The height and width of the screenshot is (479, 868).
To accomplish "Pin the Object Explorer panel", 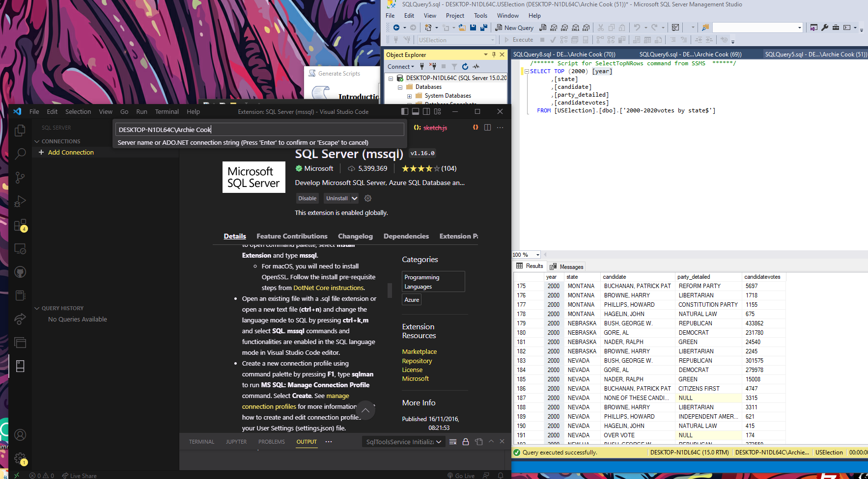I will click(494, 54).
